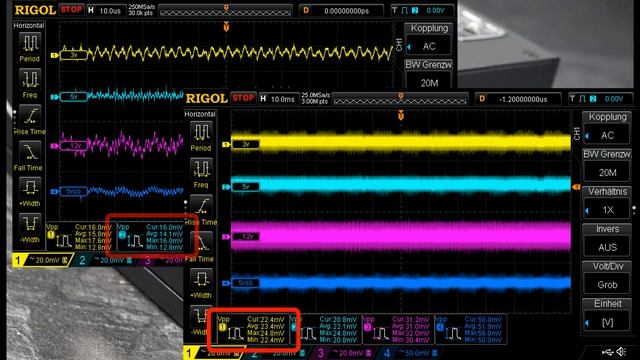Toggle channel 1 tab in the back scope
Screen dimensions: 640x360
pyautogui.click(x=41, y=260)
